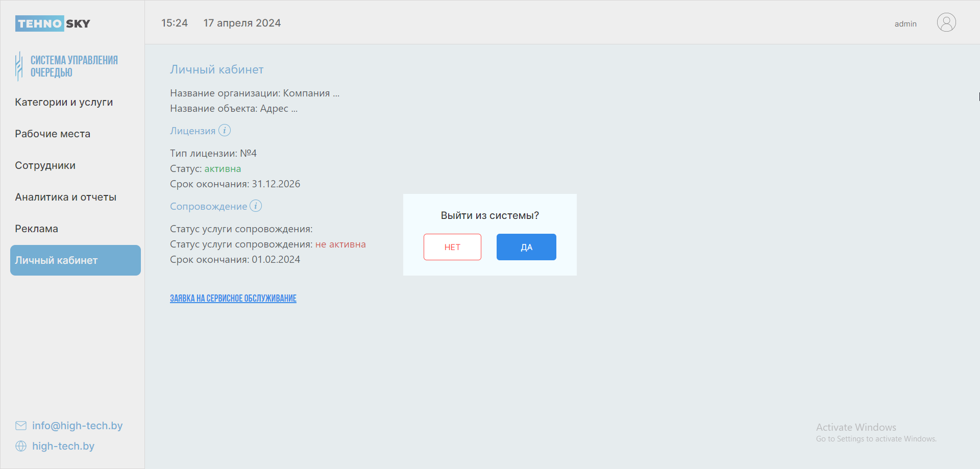The height and width of the screenshot is (469, 980).
Task: Open Категории и услуги menu item
Action: coord(64,102)
